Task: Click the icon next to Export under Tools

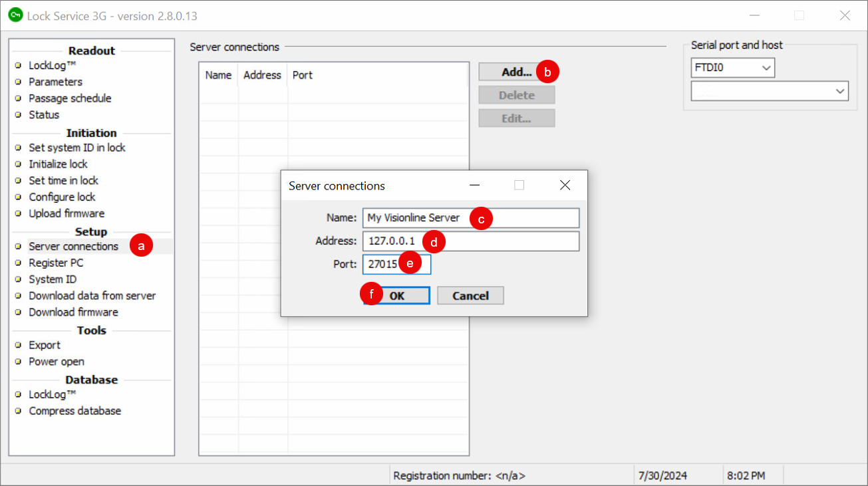Action: [x=17, y=345]
